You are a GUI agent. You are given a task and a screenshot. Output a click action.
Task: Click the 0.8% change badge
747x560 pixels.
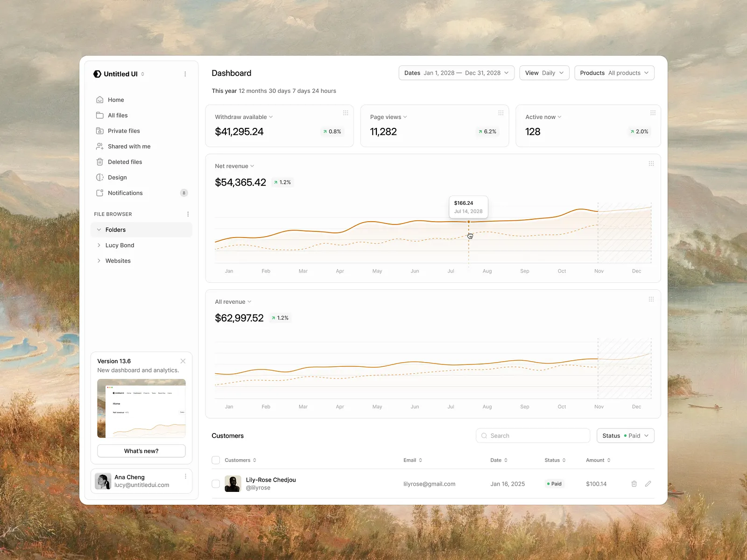point(332,132)
